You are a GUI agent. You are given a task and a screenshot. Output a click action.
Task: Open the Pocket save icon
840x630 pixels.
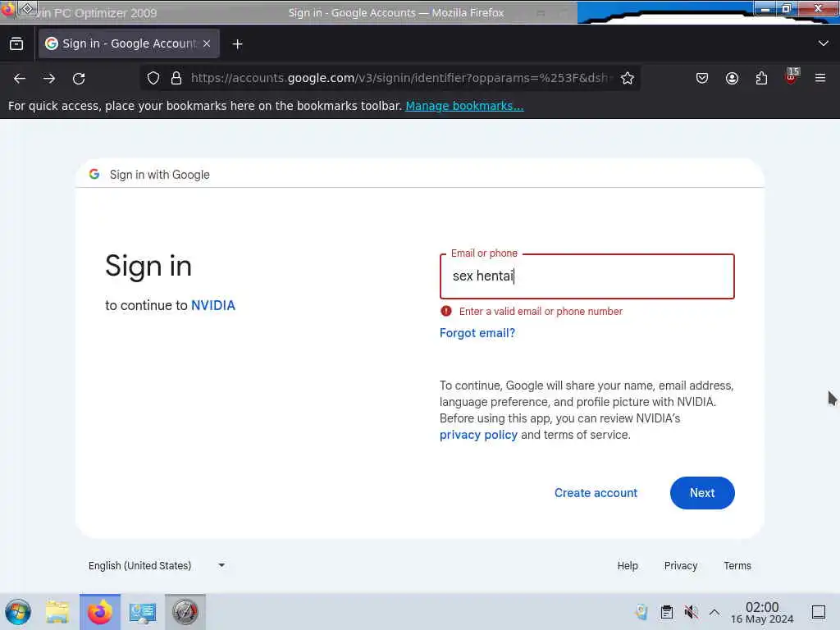point(702,78)
